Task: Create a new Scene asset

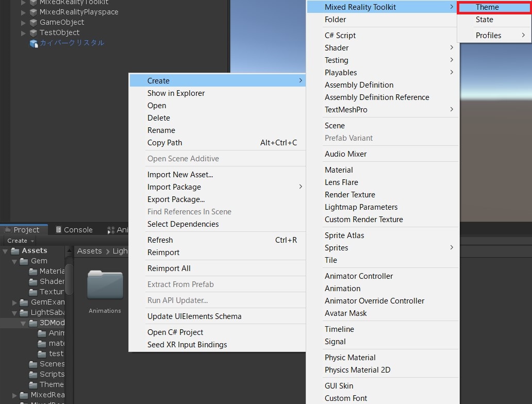Action: coord(382,126)
